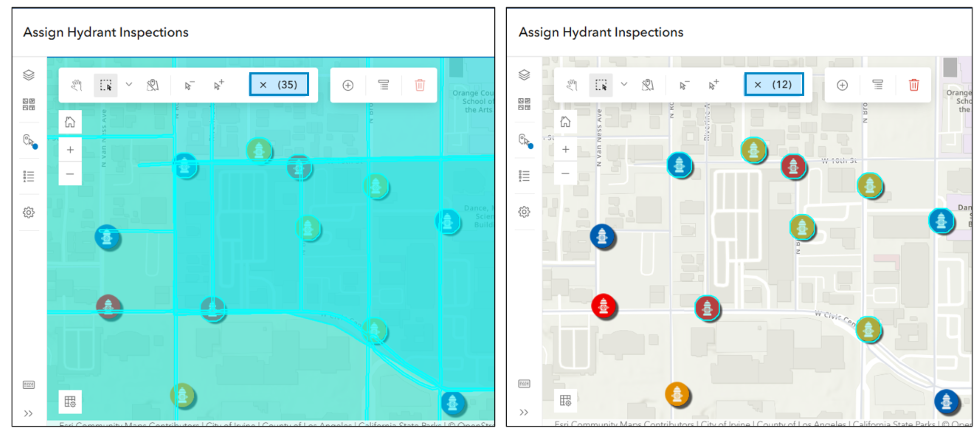Choose remove-from-selection cursor in left toolbar
977x440 pixels.
click(x=189, y=85)
